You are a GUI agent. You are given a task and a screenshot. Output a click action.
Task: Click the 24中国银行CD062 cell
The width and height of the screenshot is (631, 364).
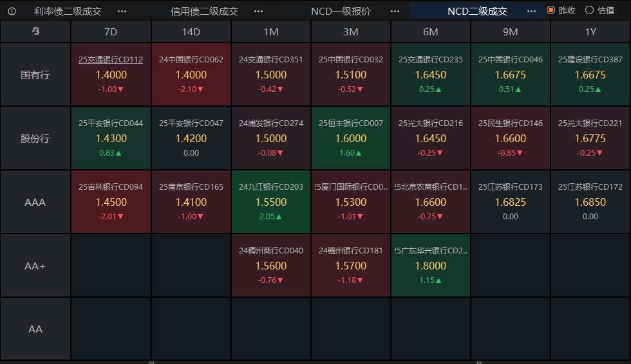point(191,74)
